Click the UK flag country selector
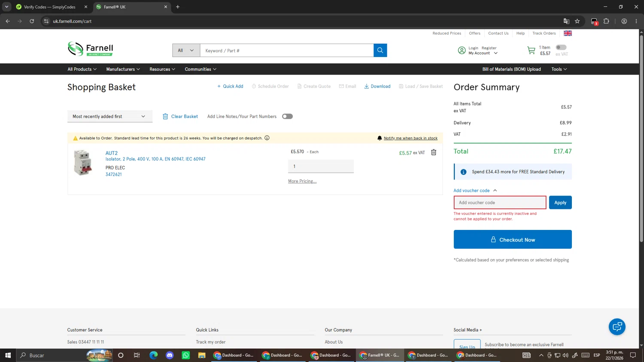Viewport: 644px width, 362px height. [x=568, y=33]
